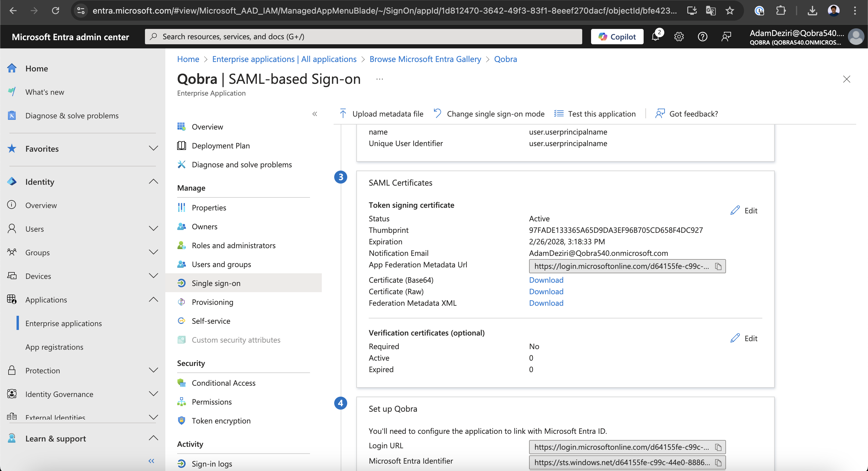Focus the search resources field
Screen dimensions: 868x471
[363, 36]
